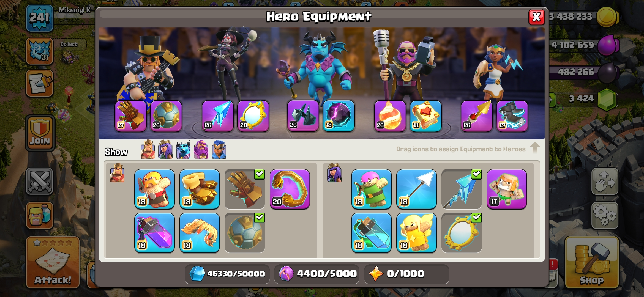Show Royal Champion equipment filter
Screen dimensions: 644x297
tap(219, 149)
